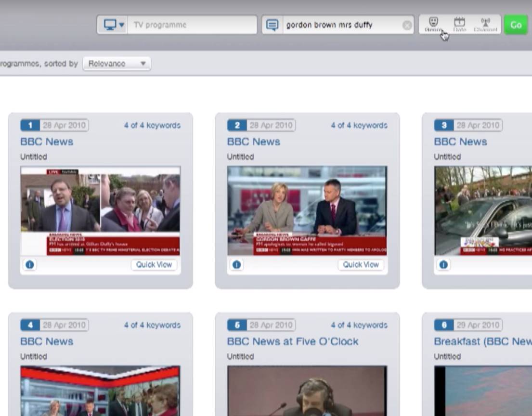The image size is (532, 416).
Task: Open the BBC News title of result 3
Action: tap(461, 142)
